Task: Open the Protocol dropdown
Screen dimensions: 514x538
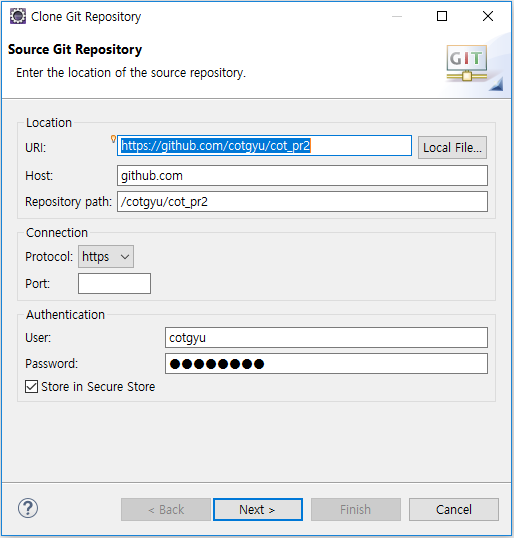Action: click(x=106, y=257)
